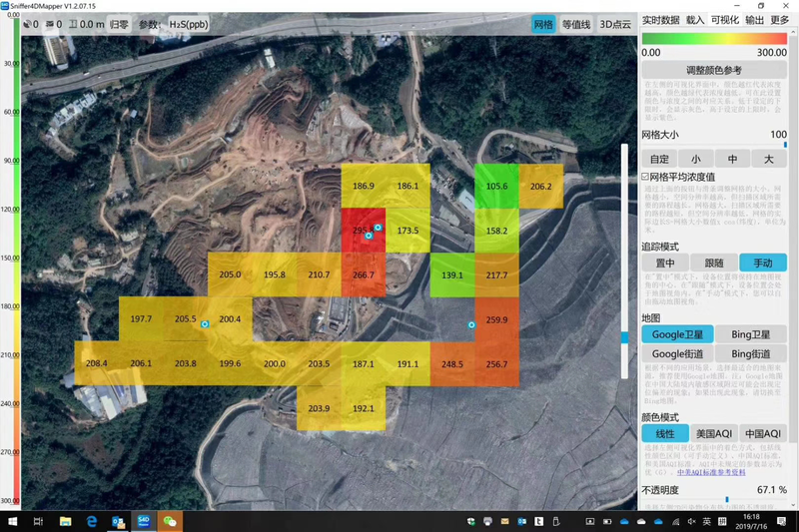This screenshot has height=532, width=799.
Task: Open the H₂S(ppb) parameter dropdown
Action: (188, 24)
